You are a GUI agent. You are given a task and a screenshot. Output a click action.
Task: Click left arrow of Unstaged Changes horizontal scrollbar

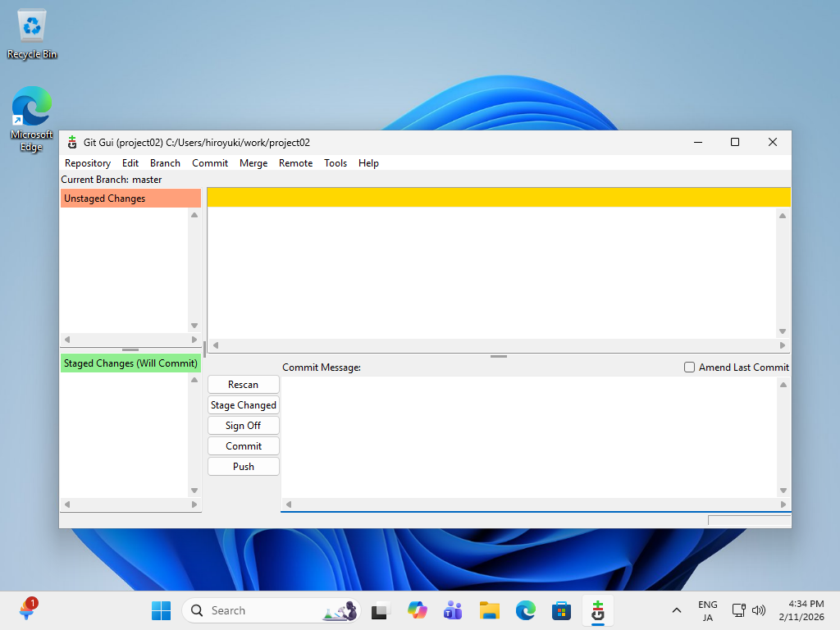(x=67, y=340)
